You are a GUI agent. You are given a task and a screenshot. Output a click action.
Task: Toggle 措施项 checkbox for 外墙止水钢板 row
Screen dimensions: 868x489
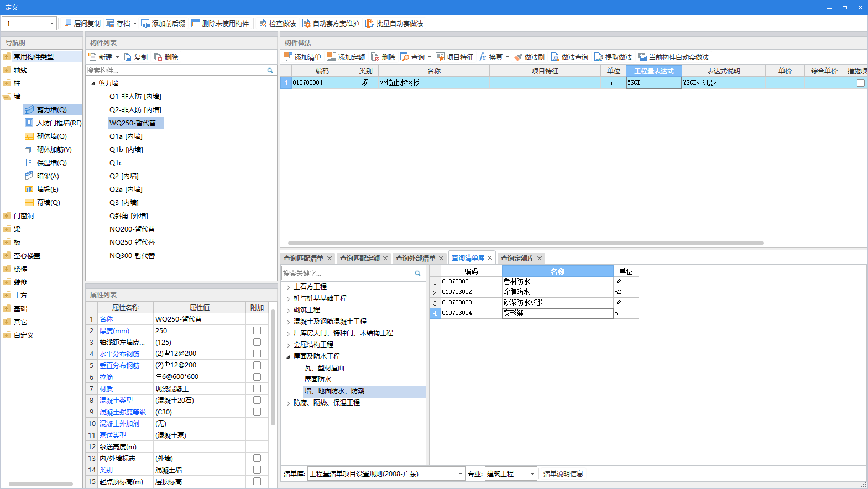pos(861,83)
